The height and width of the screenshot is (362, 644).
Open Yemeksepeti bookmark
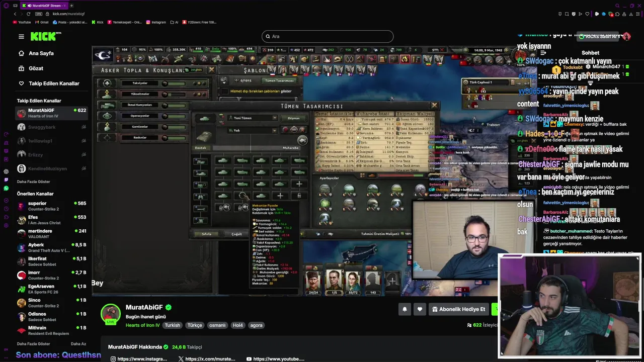124,22
